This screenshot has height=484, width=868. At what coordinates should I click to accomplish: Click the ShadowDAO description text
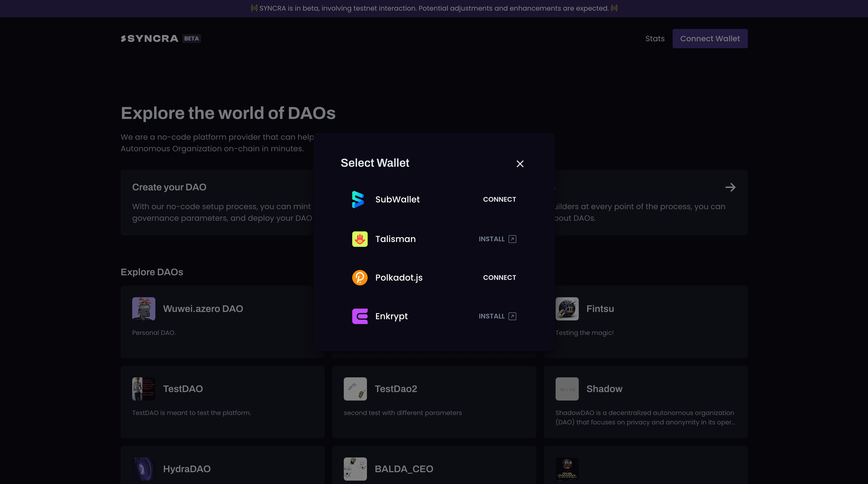pos(645,418)
